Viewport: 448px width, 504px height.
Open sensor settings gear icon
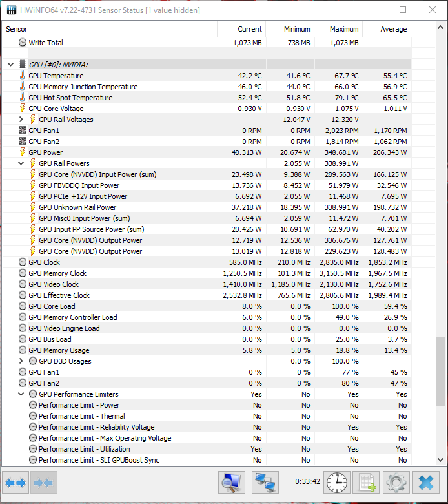point(396,483)
